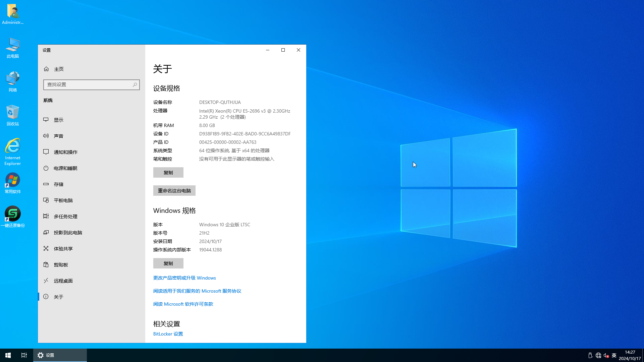Click the 多任务处理 icon
644x362 pixels.
(x=46, y=216)
